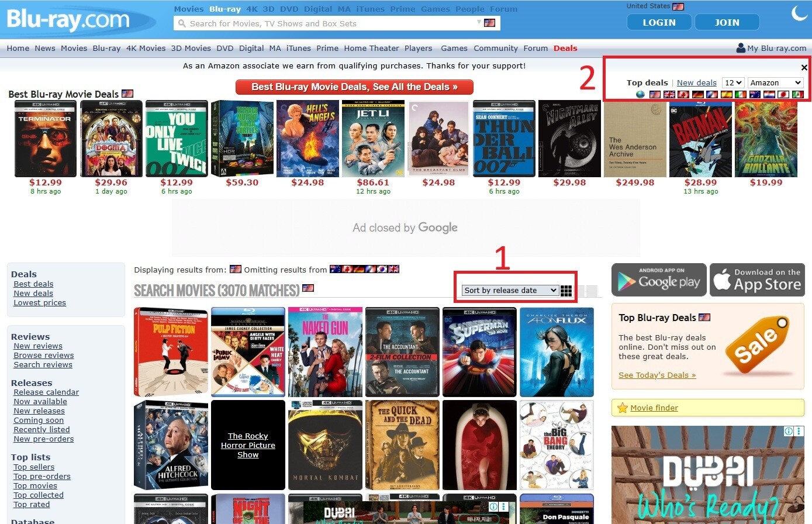
Task: Close the top deals options panel
Action: coord(804,67)
